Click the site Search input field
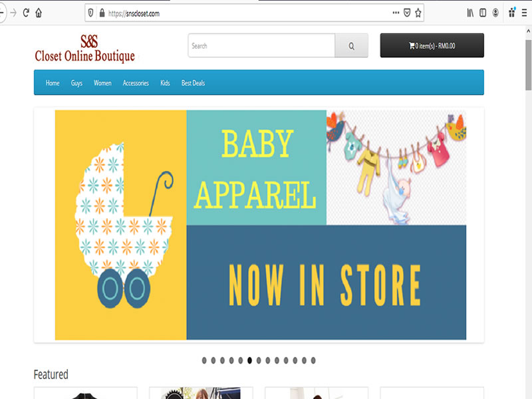 click(261, 45)
